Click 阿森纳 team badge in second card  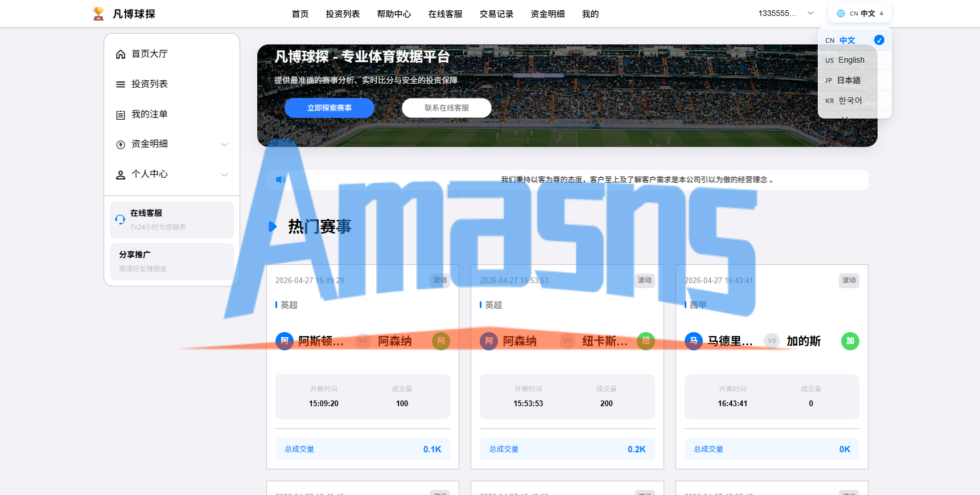[x=489, y=341]
